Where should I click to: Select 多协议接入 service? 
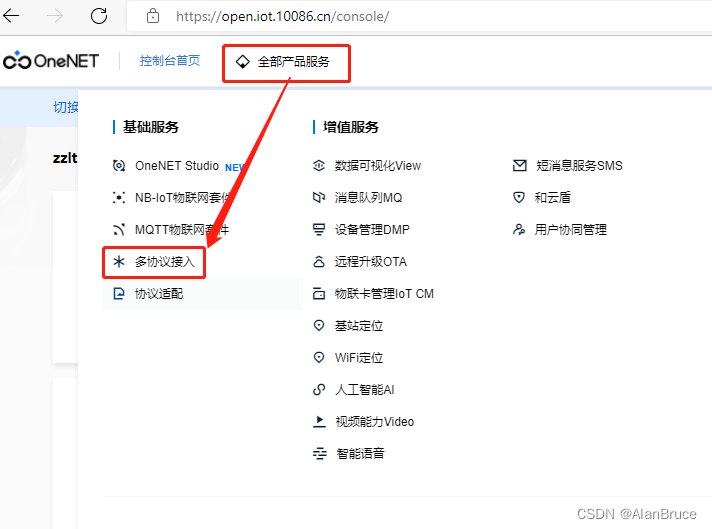click(164, 262)
